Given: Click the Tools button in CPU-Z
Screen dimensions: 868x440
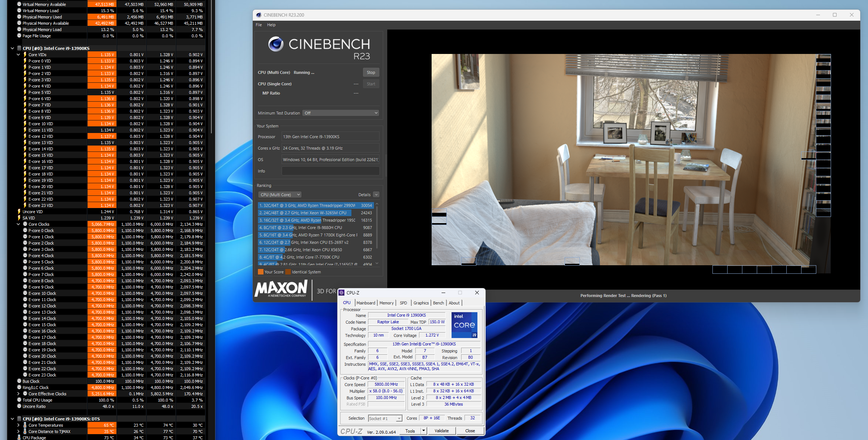Looking at the screenshot, I should (410, 431).
